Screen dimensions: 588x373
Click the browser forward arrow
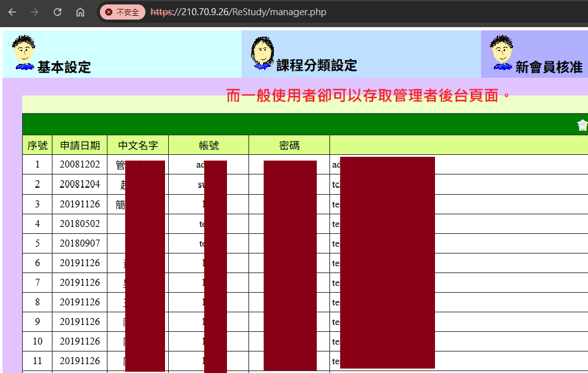coord(35,12)
